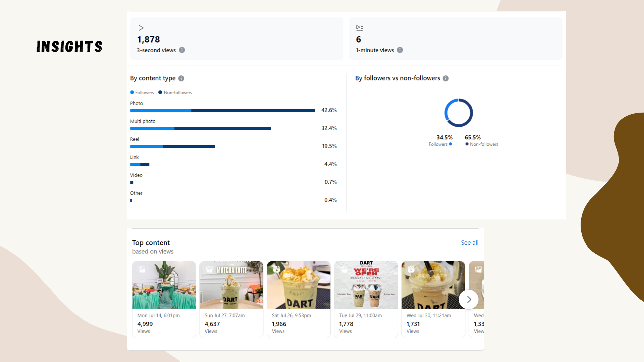Click Followers legend dot in content type chart
The width and height of the screenshot is (644, 362).
pos(132,93)
